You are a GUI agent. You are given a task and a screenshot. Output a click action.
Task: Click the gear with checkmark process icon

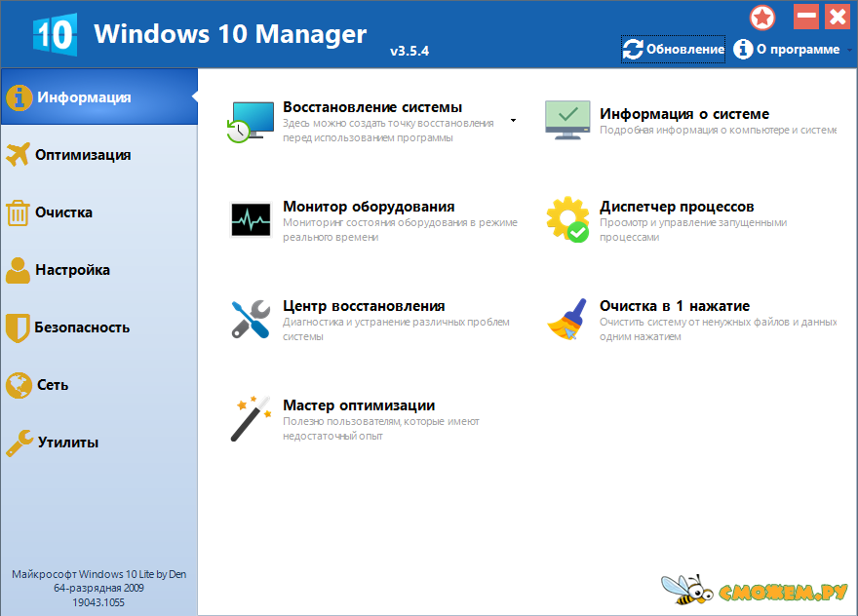567,219
